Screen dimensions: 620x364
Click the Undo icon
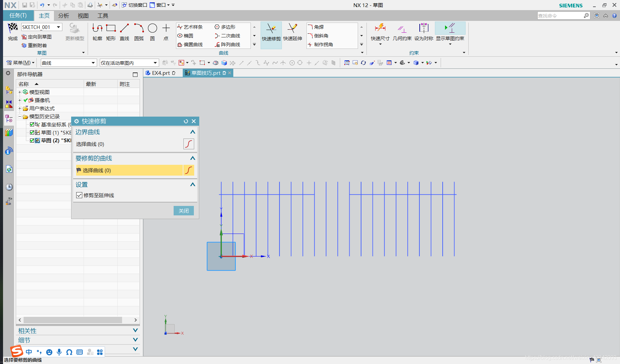[x=42, y=5]
